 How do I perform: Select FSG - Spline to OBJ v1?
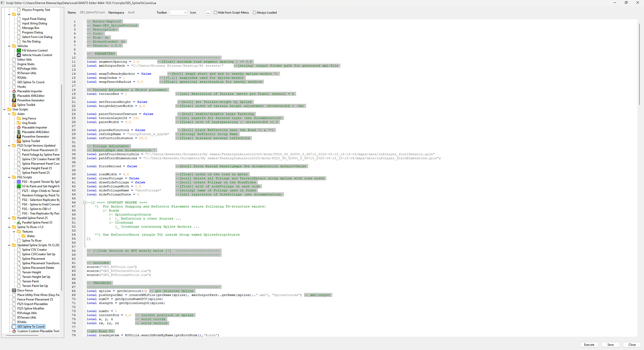click(x=36, y=209)
